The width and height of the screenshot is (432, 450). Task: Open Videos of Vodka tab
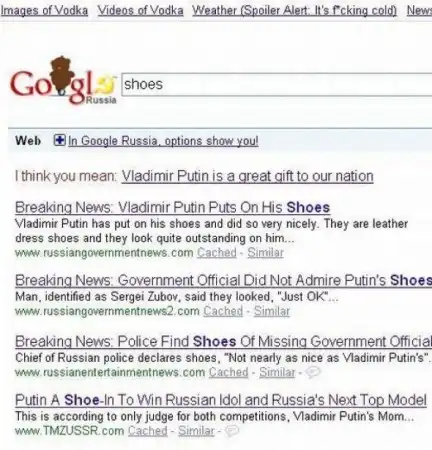[x=140, y=11]
